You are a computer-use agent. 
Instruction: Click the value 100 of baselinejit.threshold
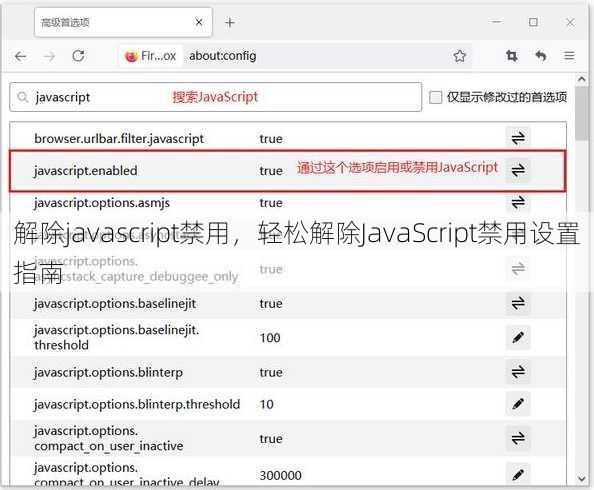[270, 338]
